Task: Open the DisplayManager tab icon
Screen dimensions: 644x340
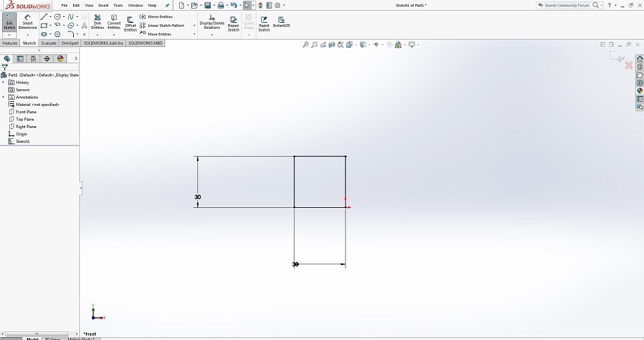Action: pyautogui.click(x=60, y=59)
